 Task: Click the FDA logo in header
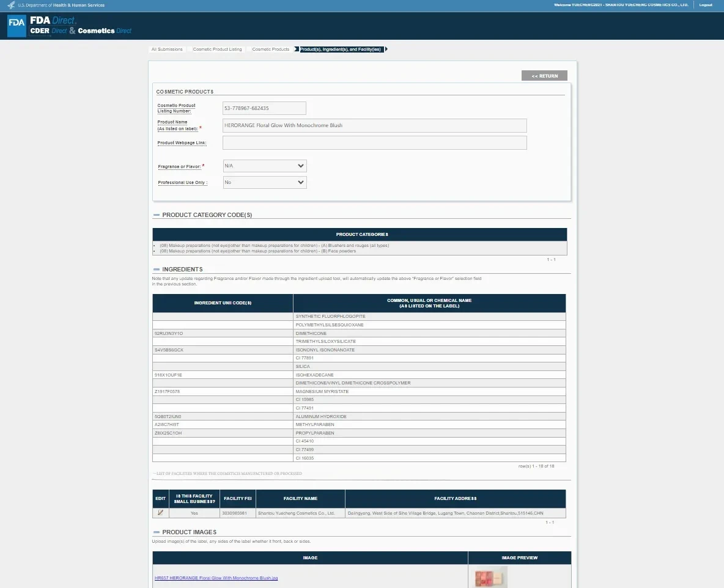coord(17,26)
